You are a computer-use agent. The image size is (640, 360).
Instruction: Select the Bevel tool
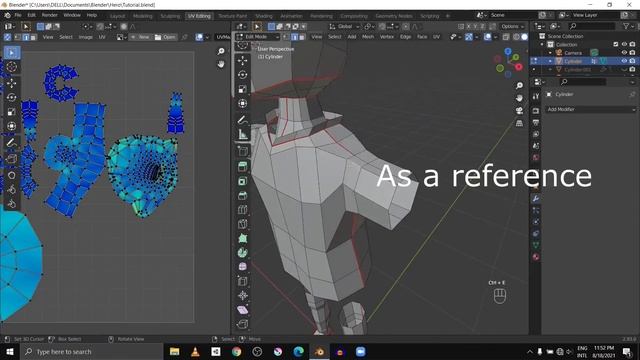coord(242,196)
